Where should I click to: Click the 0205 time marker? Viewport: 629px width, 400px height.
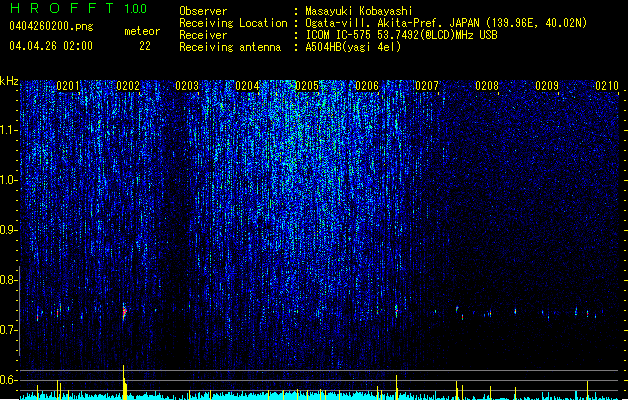pyautogui.click(x=307, y=86)
